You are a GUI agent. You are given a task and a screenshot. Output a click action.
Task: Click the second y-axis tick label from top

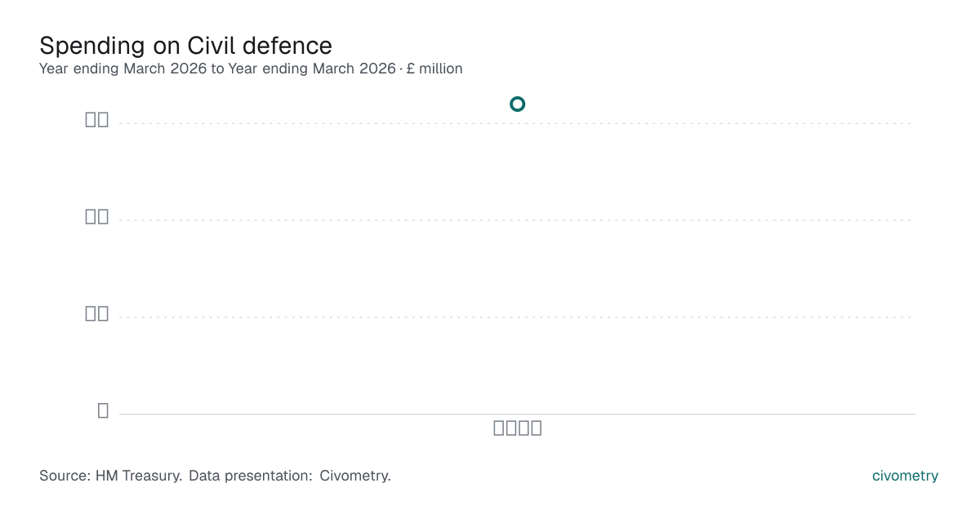pyautogui.click(x=97, y=216)
